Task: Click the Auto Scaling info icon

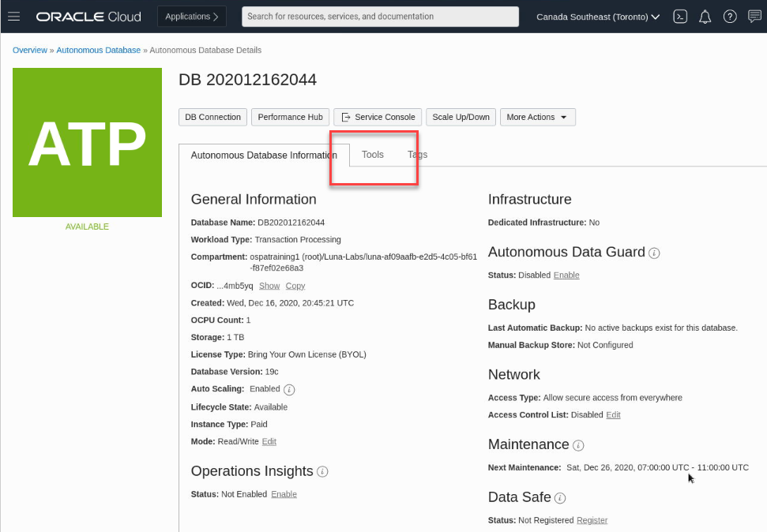Action: click(x=289, y=390)
